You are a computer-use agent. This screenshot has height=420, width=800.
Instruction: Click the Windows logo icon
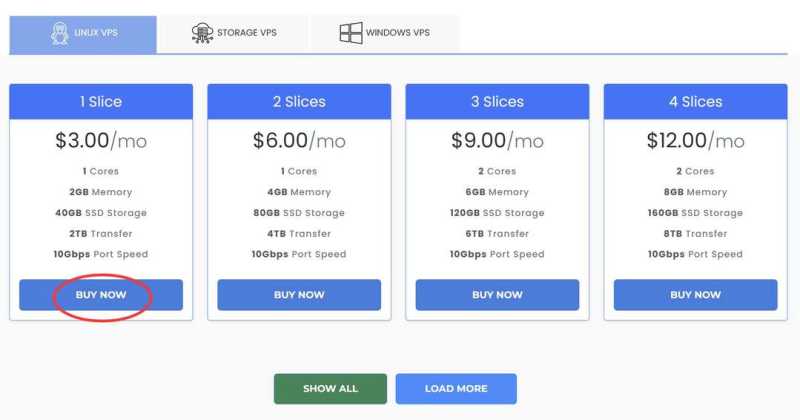point(350,33)
